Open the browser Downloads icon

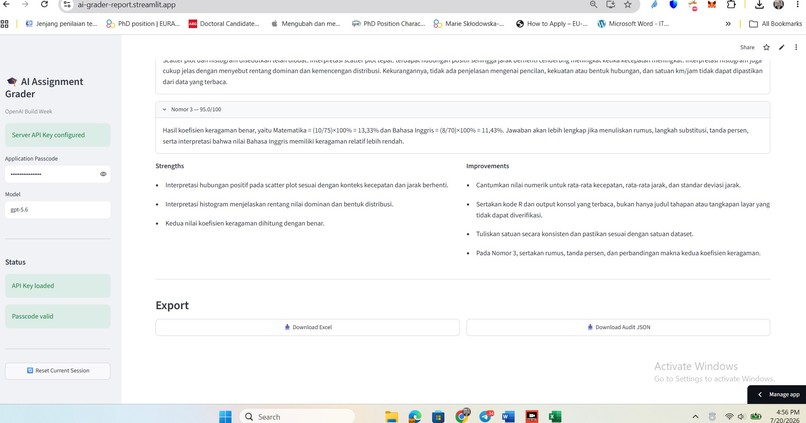point(759,5)
